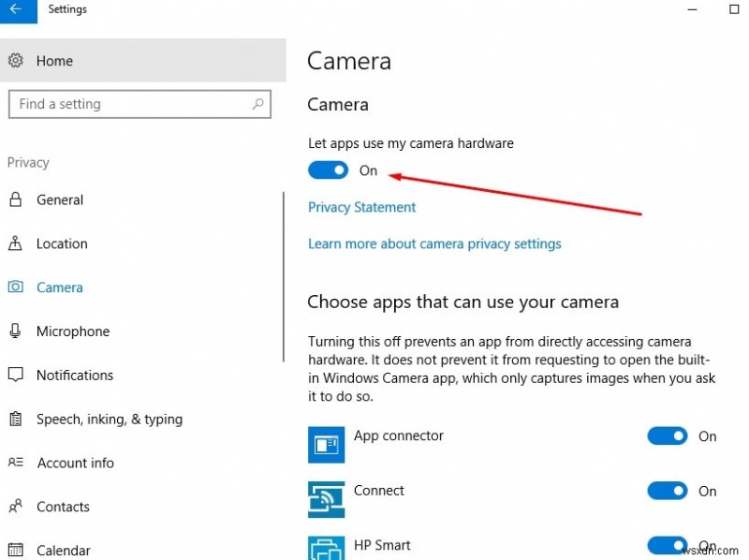Select the Contacts icon in the sidebar
The width and height of the screenshot is (749, 560).
(x=15, y=507)
